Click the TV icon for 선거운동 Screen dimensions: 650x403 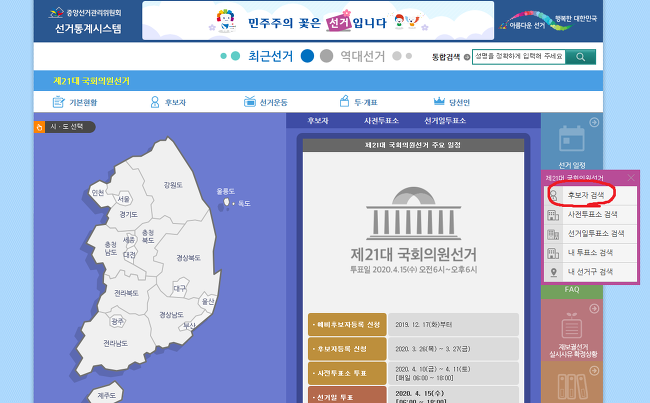tap(250, 101)
